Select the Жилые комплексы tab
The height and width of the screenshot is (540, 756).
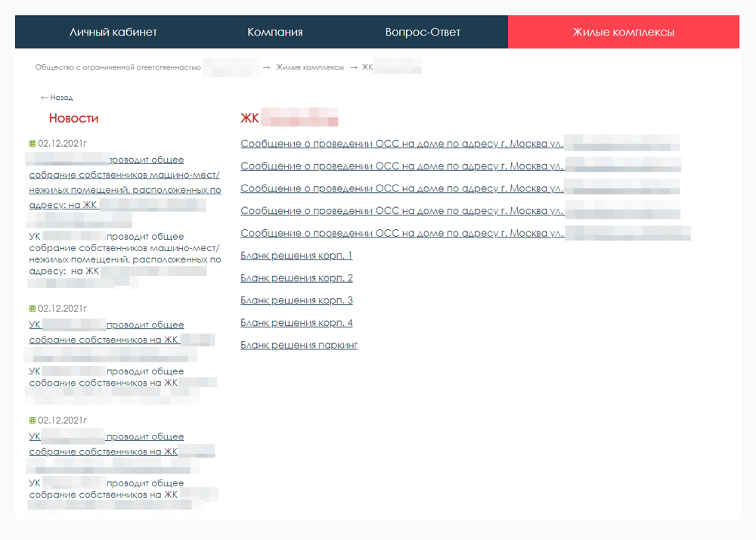point(624,32)
